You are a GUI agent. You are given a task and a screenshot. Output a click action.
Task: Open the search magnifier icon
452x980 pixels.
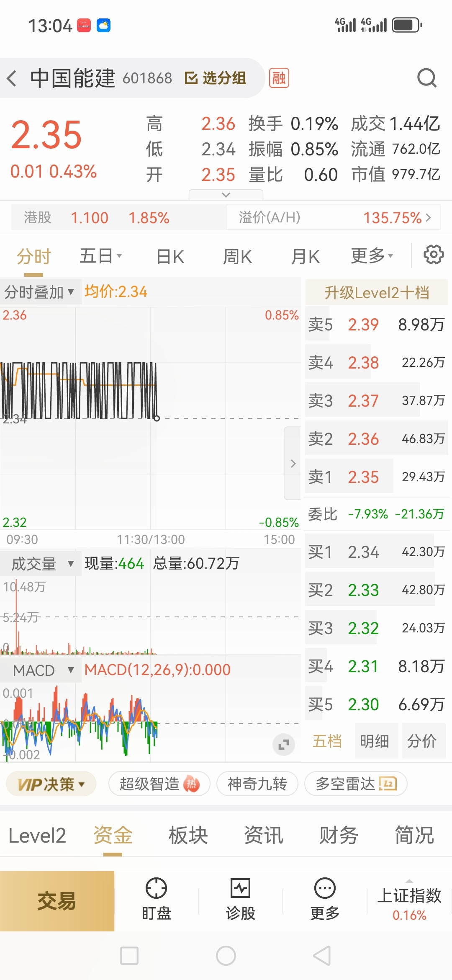(x=427, y=78)
